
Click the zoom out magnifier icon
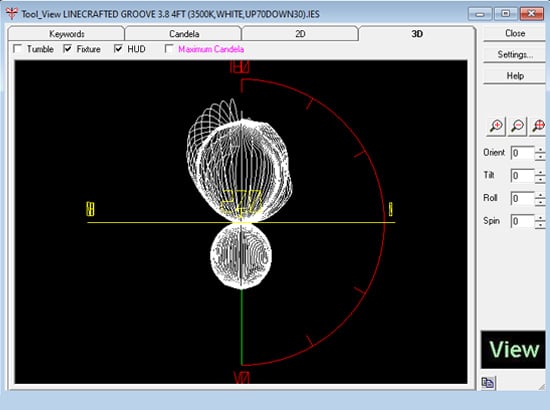517,126
